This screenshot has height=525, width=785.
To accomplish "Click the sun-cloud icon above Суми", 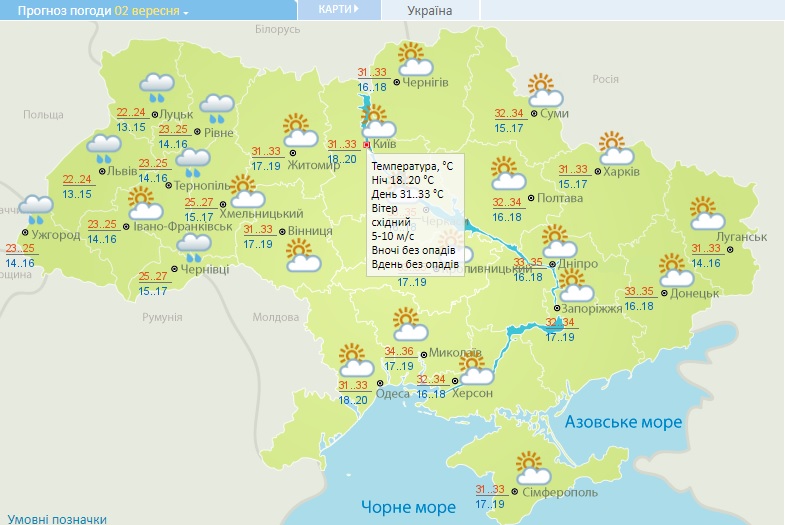I will (546, 91).
